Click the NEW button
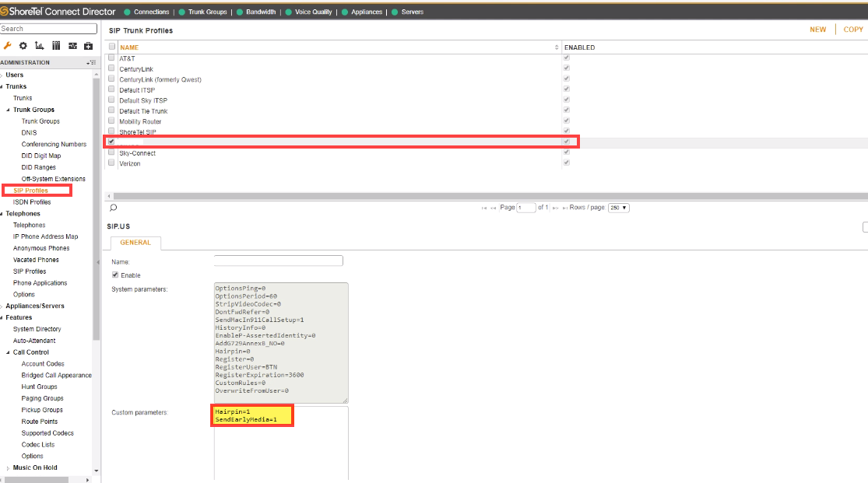The image size is (868, 483). tap(817, 30)
